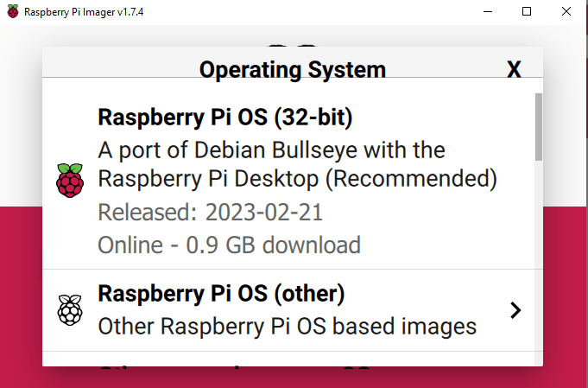
Task: Click the outlined raspberry icon for other OS
Action: coord(70,310)
